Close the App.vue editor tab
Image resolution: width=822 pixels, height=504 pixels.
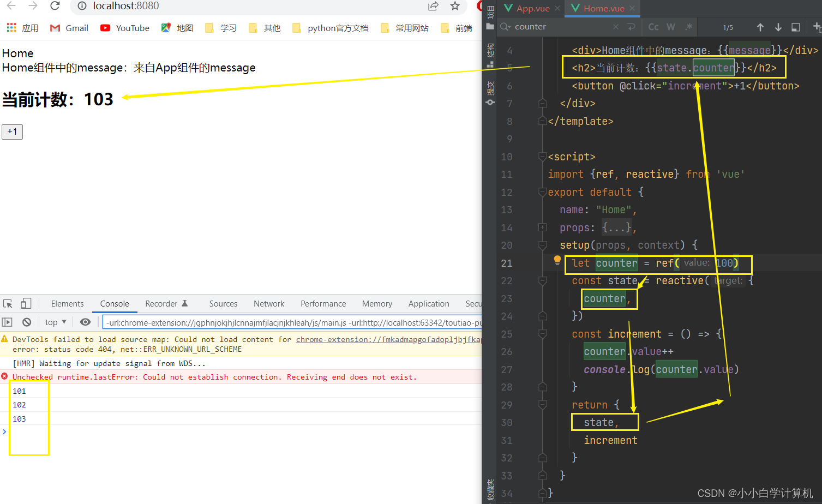point(557,8)
